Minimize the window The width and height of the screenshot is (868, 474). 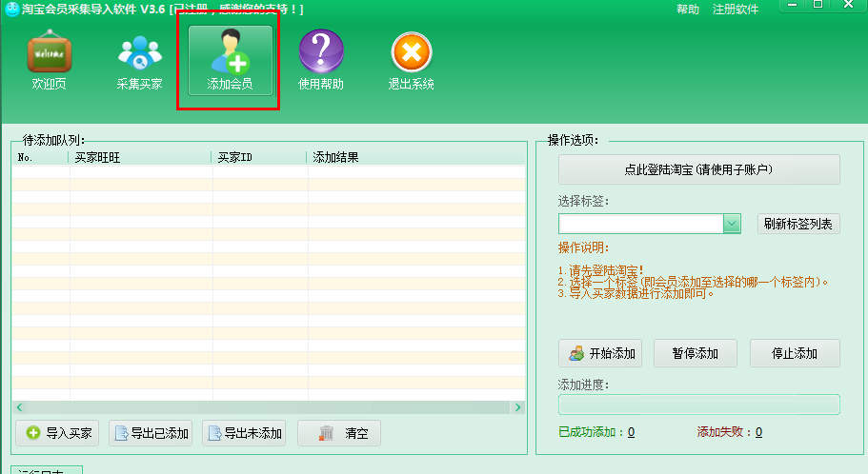pyautogui.click(x=792, y=5)
